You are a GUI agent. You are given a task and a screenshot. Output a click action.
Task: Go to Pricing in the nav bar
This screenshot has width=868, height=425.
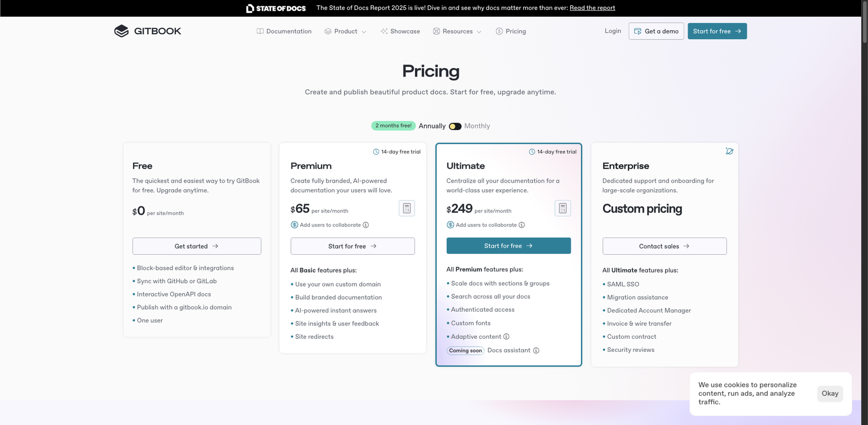(510, 31)
